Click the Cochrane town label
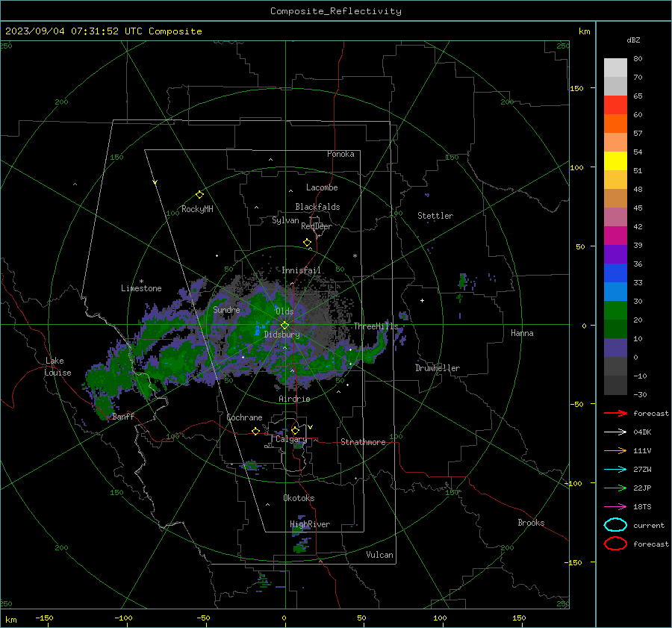The height and width of the screenshot is (628, 672). point(244,417)
